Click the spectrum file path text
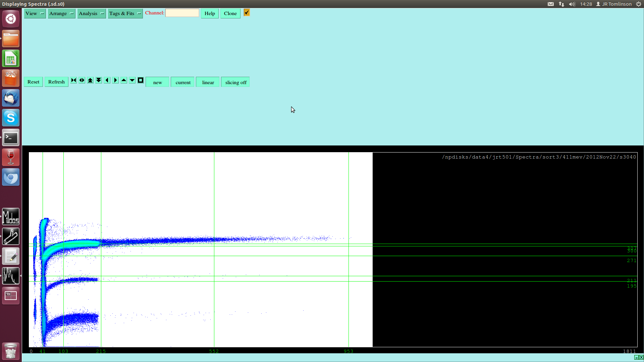The width and height of the screenshot is (644, 362). click(539, 157)
